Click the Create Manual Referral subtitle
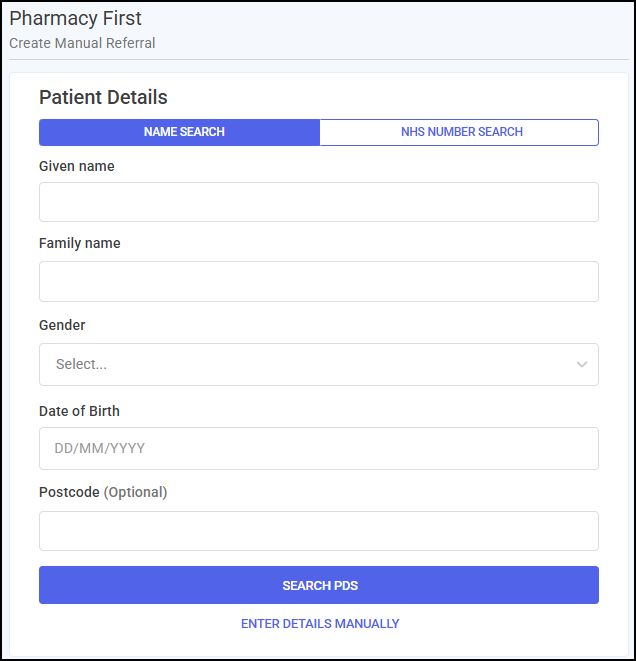This screenshot has height=661, width=636. point(82,43)
